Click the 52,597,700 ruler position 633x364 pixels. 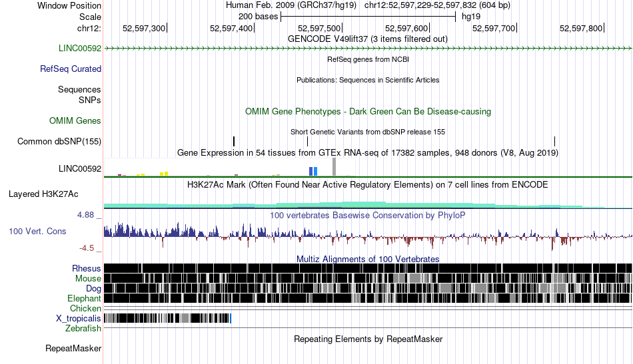[494, 28]
